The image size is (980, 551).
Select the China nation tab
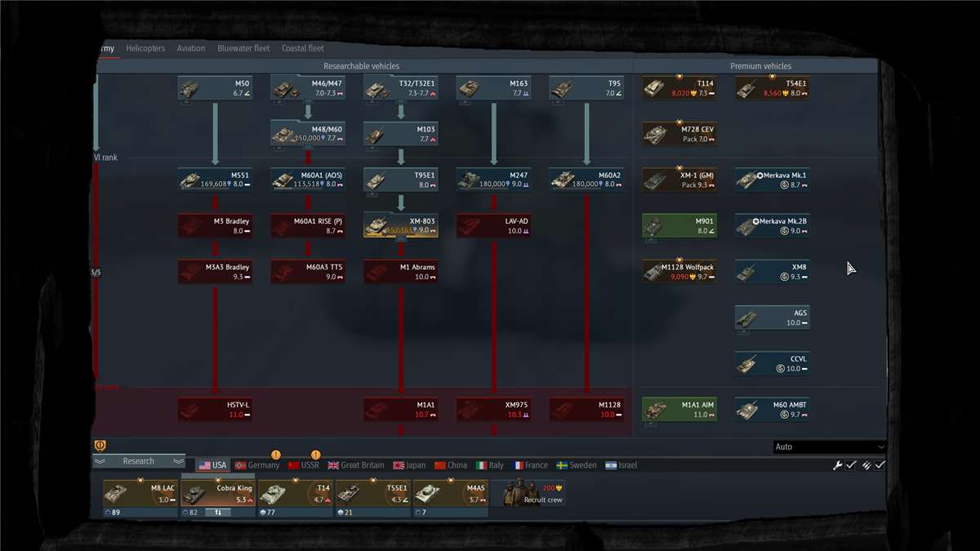pos(451,465)
